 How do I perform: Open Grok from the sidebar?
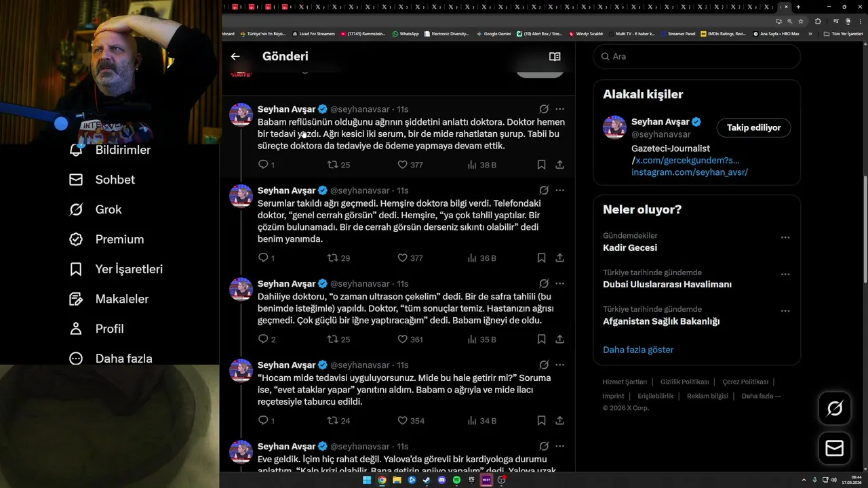click(x=96, y=209)
